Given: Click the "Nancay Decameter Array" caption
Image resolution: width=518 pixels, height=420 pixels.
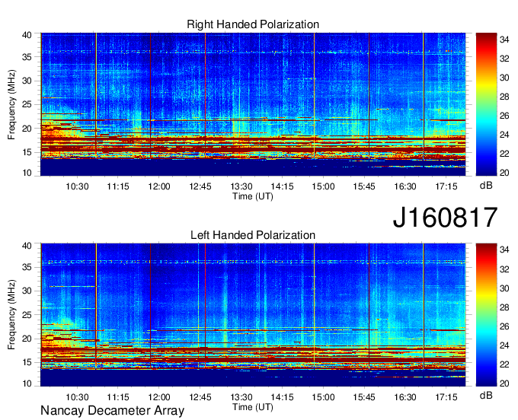Looking at the screenshot, I should [112, 411].
